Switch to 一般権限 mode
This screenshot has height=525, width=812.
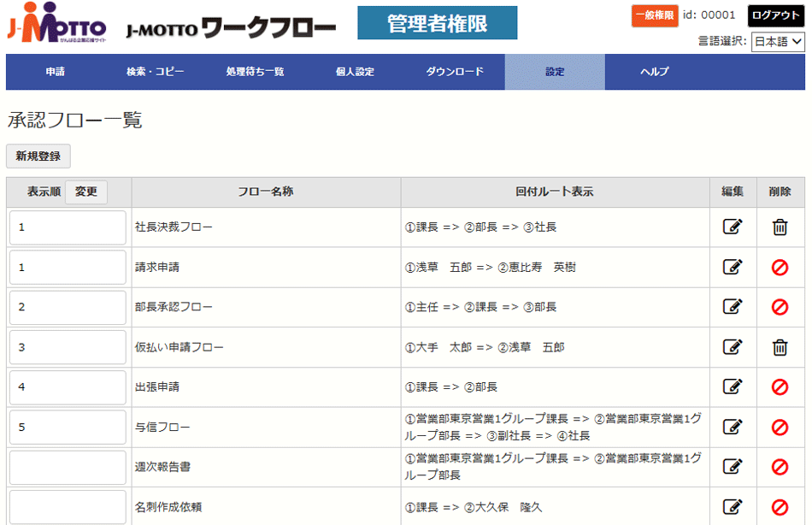click(x=655, y=15)
